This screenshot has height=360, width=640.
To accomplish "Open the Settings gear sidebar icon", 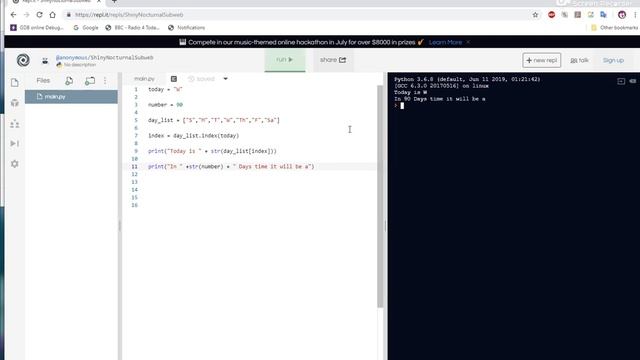I will 15,164.
